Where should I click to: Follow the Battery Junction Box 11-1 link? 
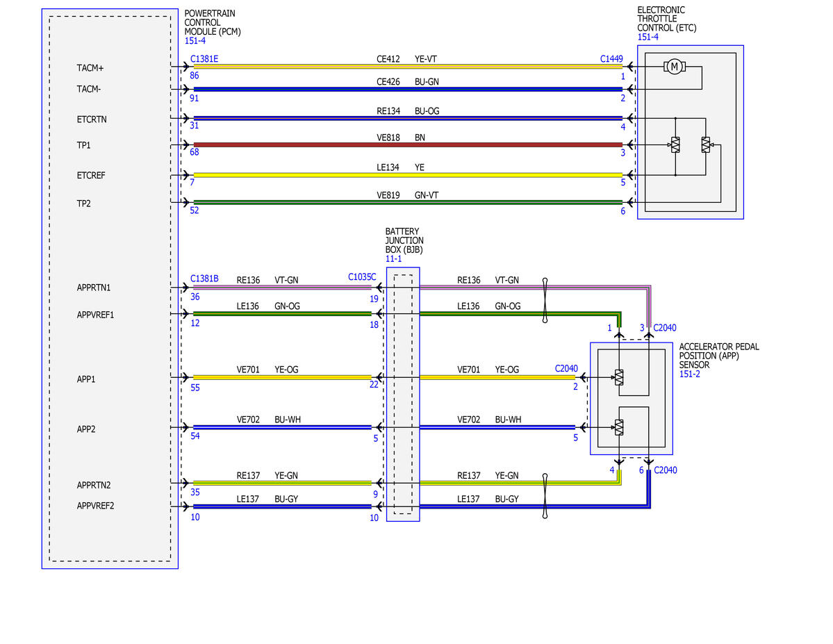(x=394, y=258)
